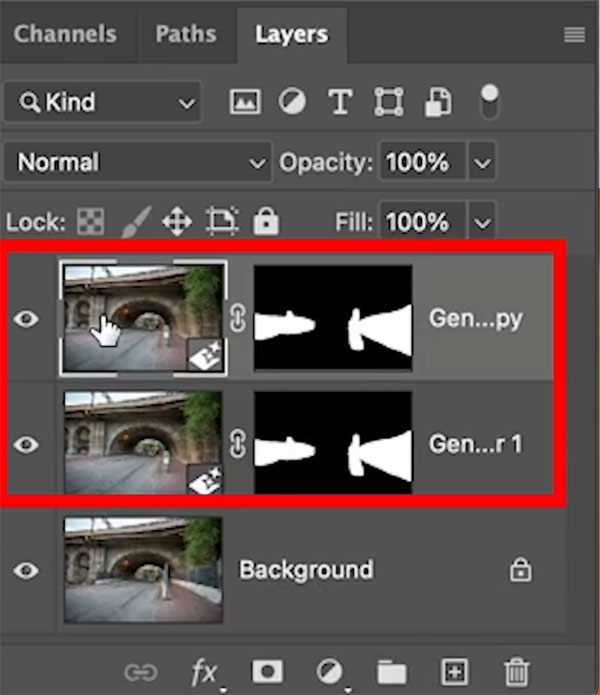The width and height of the screenshot is (600, 695).
Task: Filter for shape layers icon
Action: pyautogui.click(x=389, y=102)
